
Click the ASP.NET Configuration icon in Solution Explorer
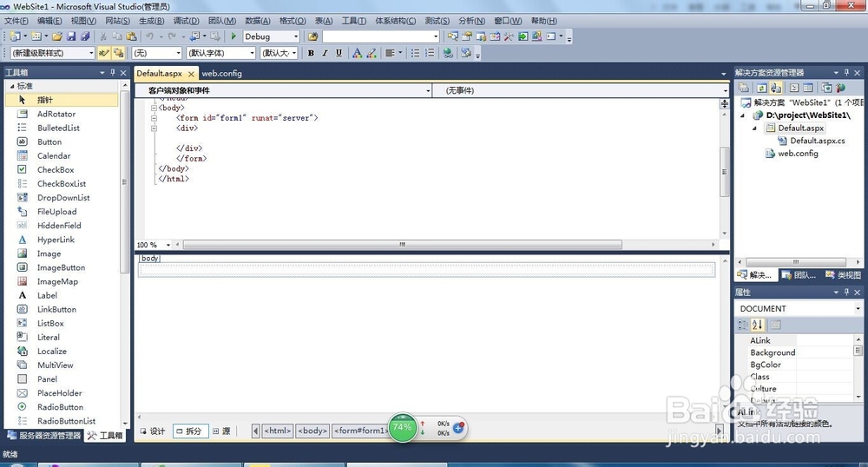click(840, 88)
